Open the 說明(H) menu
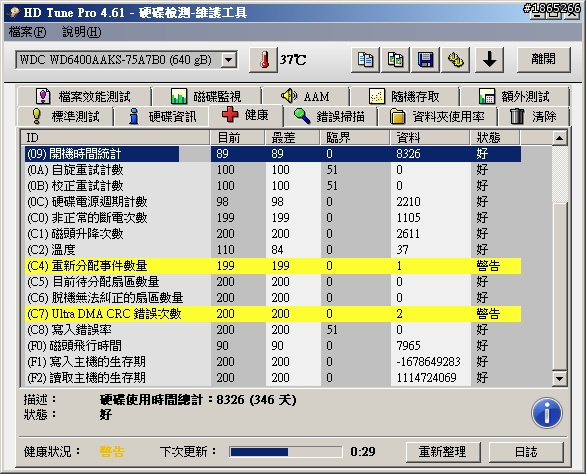 coord(81,32)
